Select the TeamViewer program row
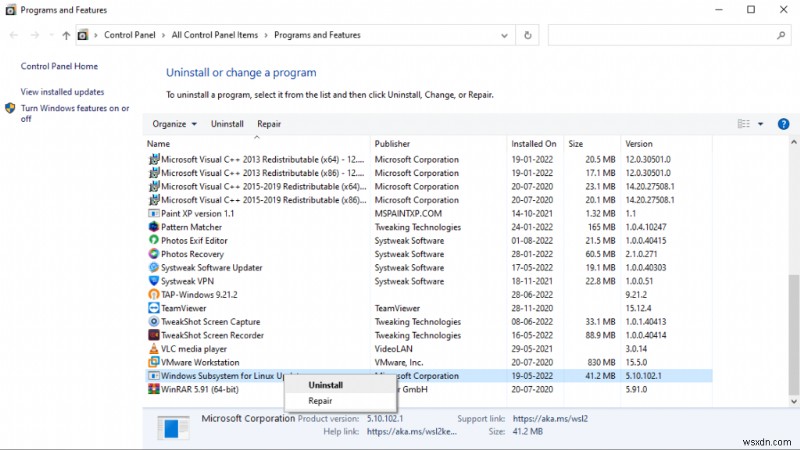This screenshot has height=450, width=800. (428, 308)
